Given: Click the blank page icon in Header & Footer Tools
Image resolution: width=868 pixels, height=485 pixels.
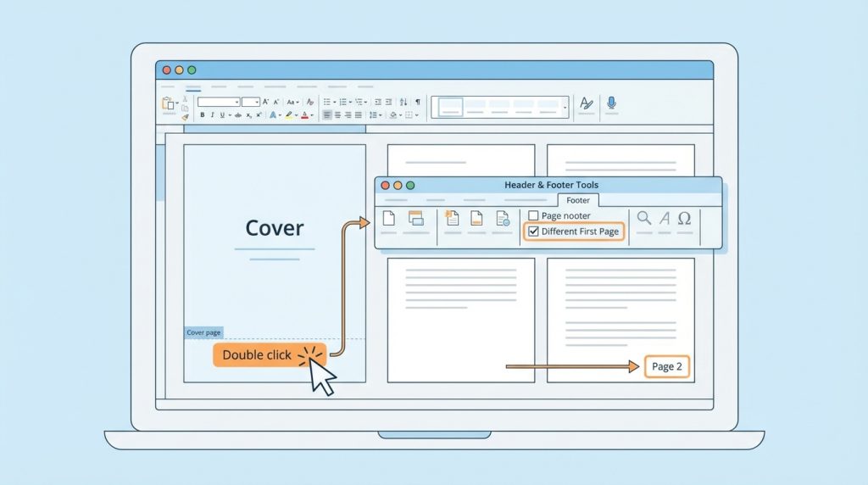Looking at the screenshot, I should tap(389, 219).
